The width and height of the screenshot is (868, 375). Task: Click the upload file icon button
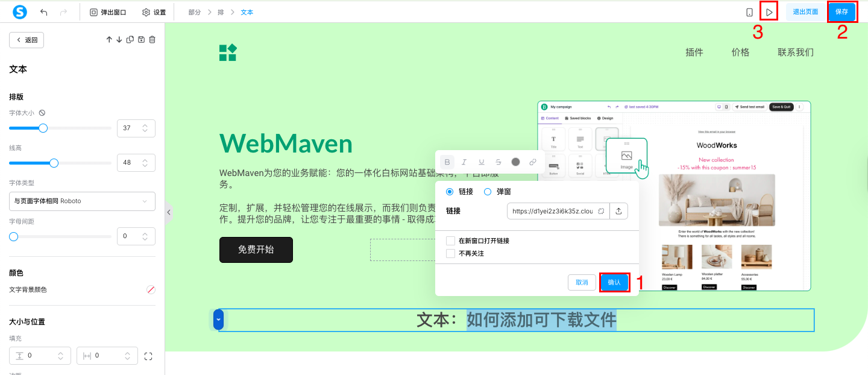point(618,211)
